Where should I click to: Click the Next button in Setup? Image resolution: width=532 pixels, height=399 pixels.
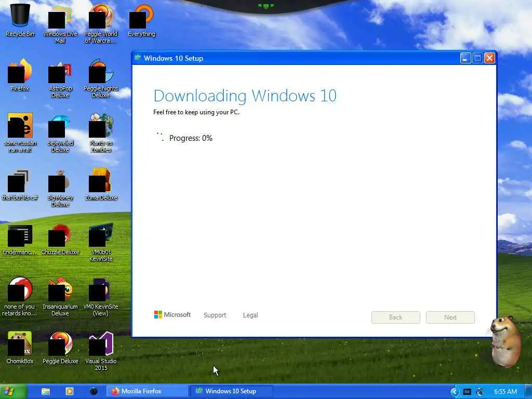[x=450, y=317]
